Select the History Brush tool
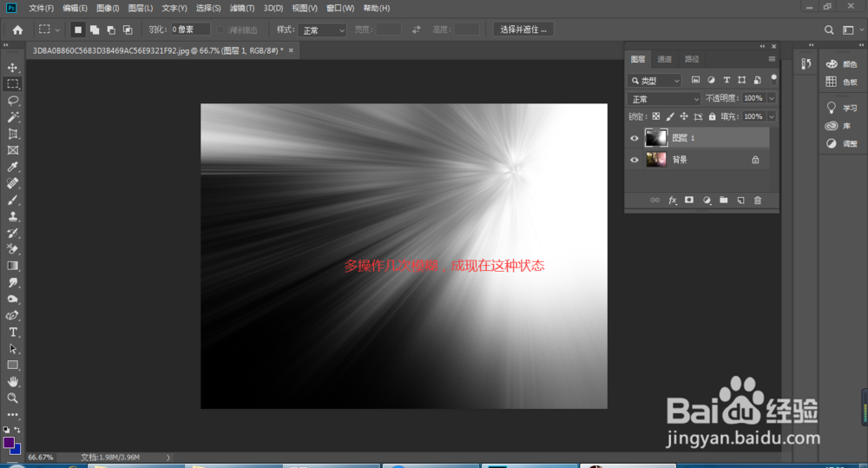This screenshot has height=468, width=868. (13, 234)
